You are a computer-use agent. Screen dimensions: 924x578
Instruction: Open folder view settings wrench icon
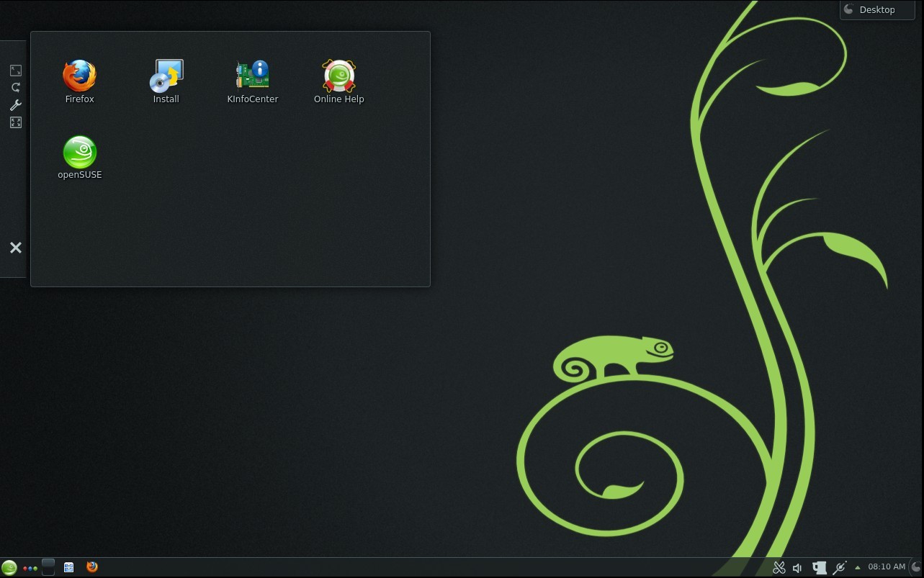click(16, 105)
